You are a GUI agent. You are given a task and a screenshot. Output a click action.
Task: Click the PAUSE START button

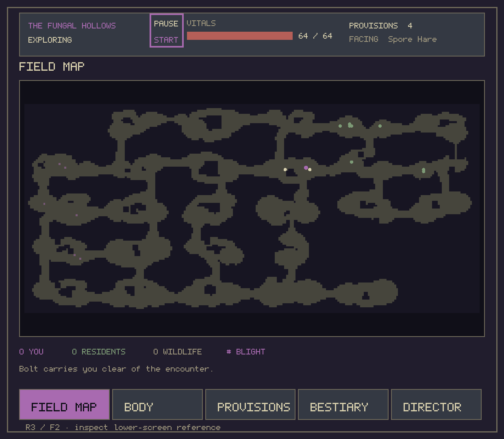[166, 31]
